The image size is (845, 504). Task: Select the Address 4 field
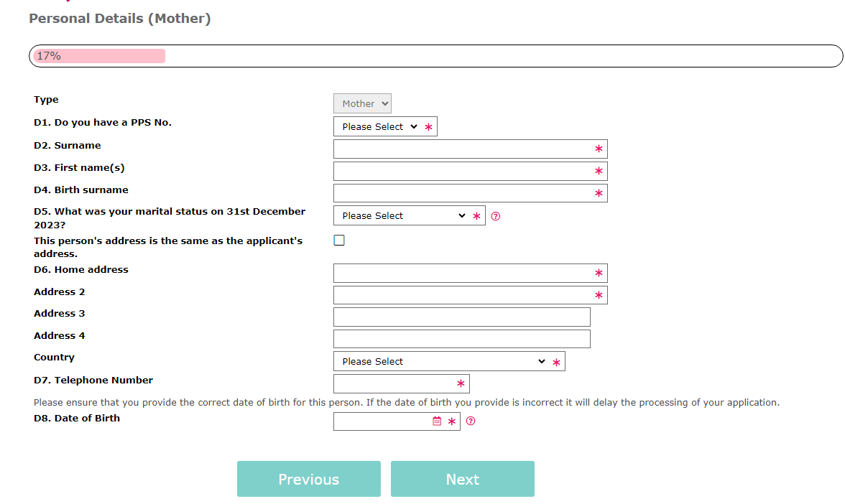coord(461,339)
